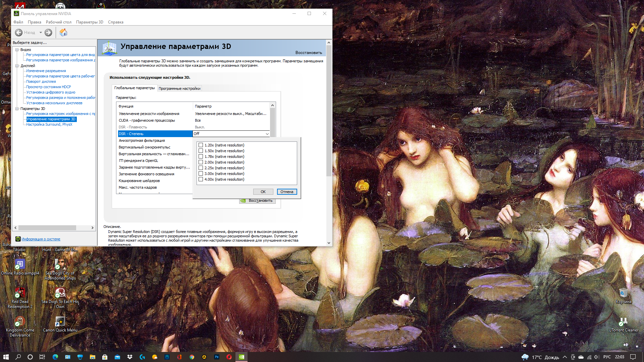Viewport: 644px width, 362px height.
Task: Check the 1.50x native resolution box
Action: [201, 151]
